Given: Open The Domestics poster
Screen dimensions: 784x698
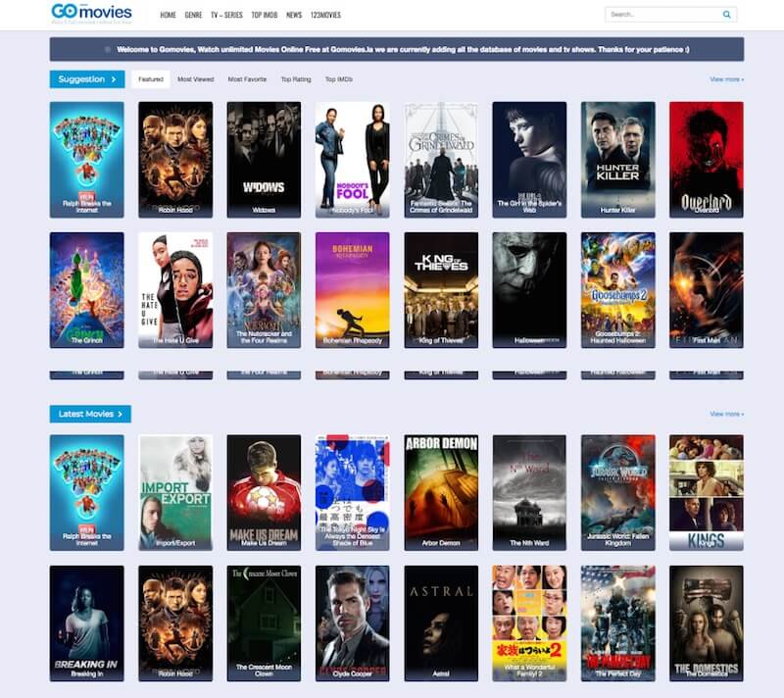Looking at the screenshot, I should 707,623.
